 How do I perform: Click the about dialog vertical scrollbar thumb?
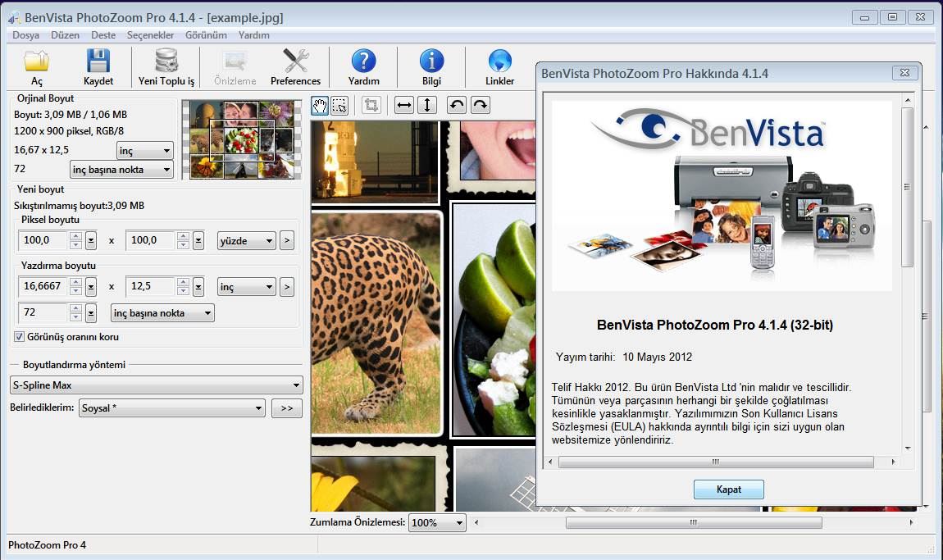click(x=907, y=186)
